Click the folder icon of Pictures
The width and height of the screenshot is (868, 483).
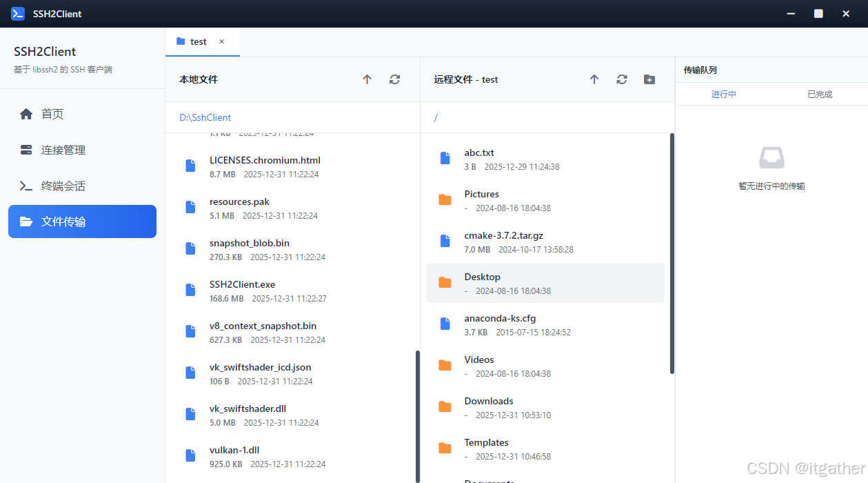point(445,199)
